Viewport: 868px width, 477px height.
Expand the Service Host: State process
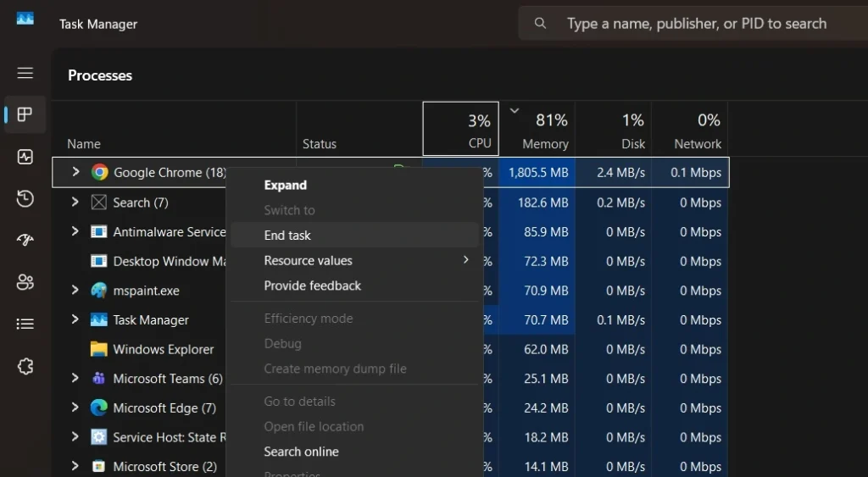[x=75, y=436]
